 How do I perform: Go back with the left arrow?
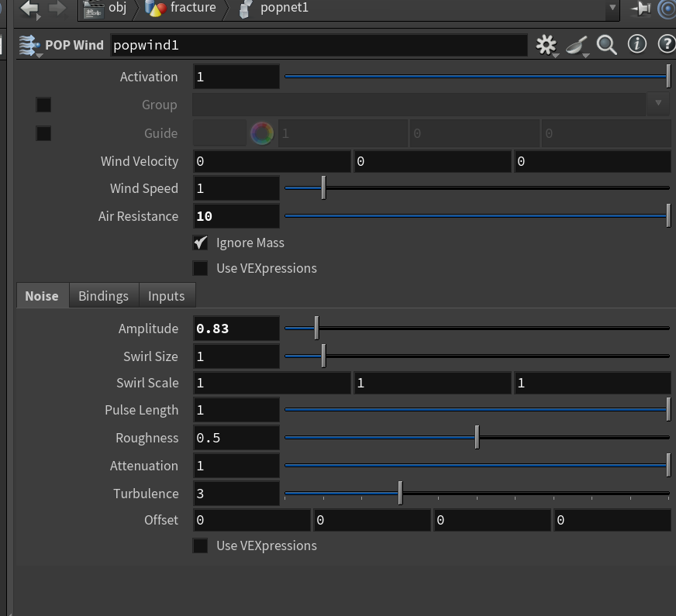[x=29, y=9]
